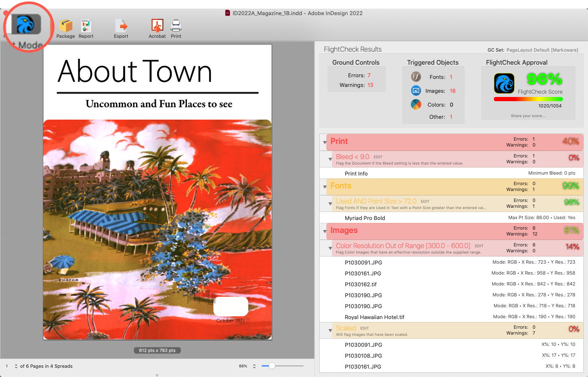
Task: Click the Ground Controls Warnings count
Action: pos(370,85)
